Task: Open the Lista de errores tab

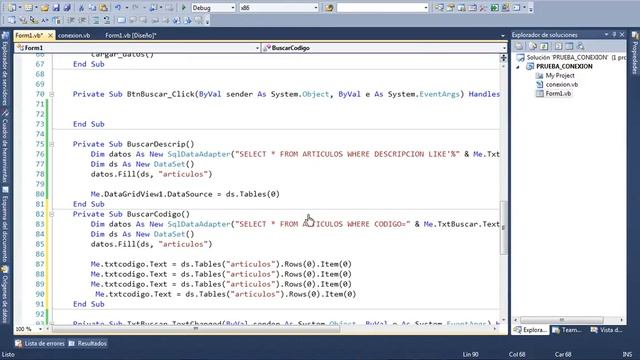Action: tap(40, 343)
